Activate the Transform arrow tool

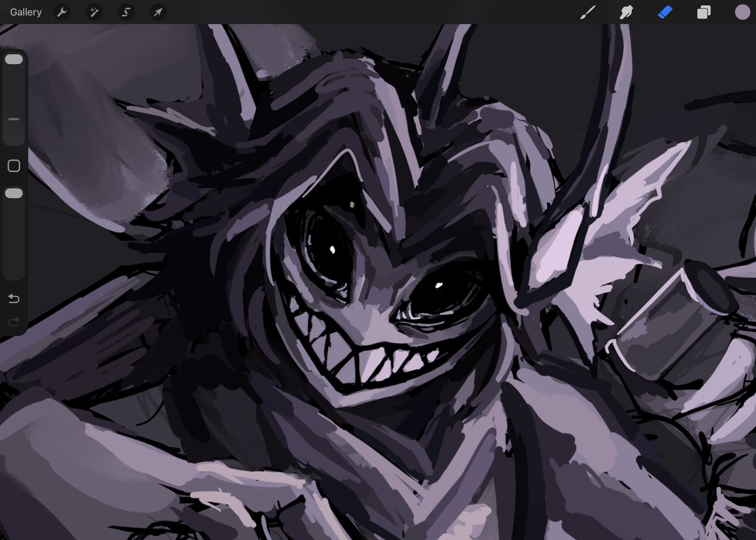tap(158, 12)
